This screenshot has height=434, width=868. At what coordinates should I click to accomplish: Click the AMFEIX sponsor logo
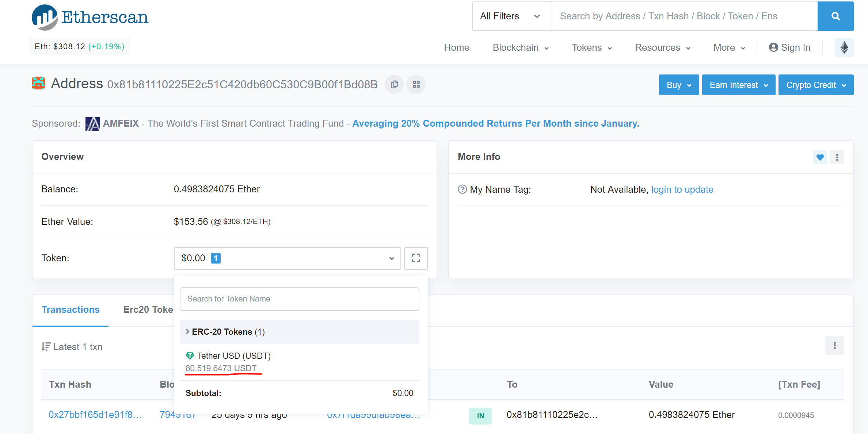click(x=92, y=124)
